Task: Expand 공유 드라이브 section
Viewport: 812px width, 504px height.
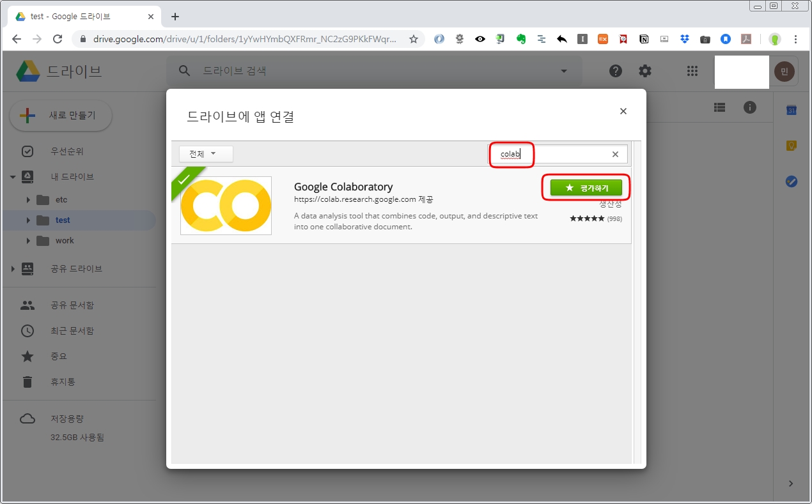Action: [13, 269]
